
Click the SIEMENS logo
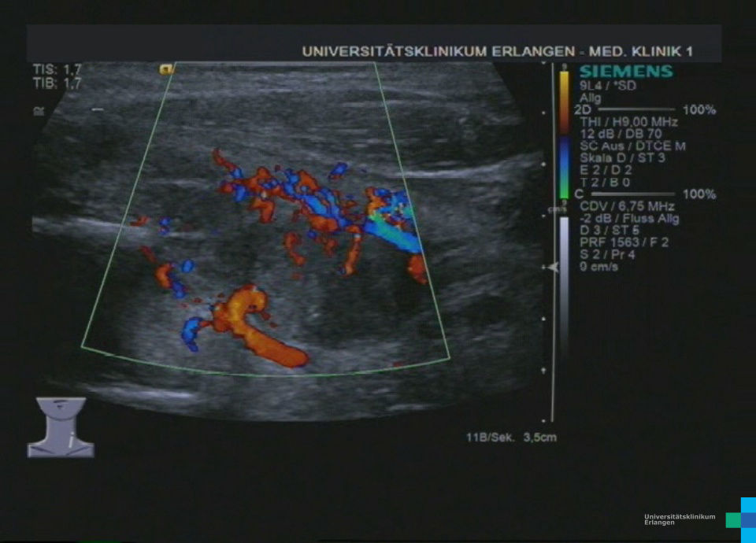pos(626,72)
